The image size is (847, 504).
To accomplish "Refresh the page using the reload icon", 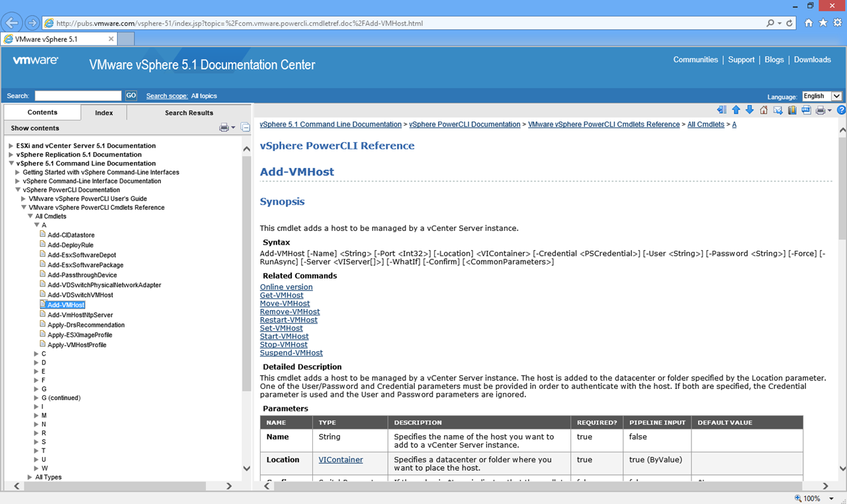I will coord(789,23).
